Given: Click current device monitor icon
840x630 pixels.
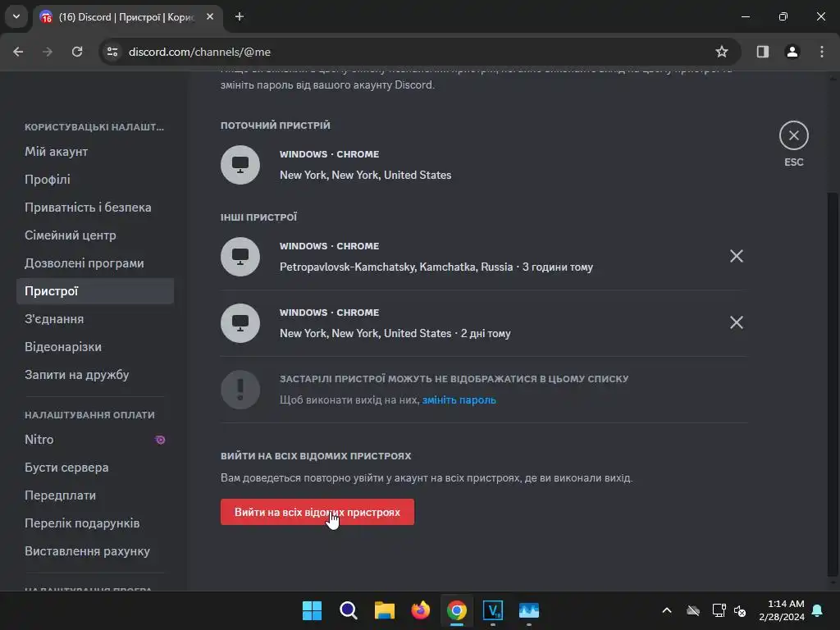Looking at the screenshot, I should (x=240, y=164).
